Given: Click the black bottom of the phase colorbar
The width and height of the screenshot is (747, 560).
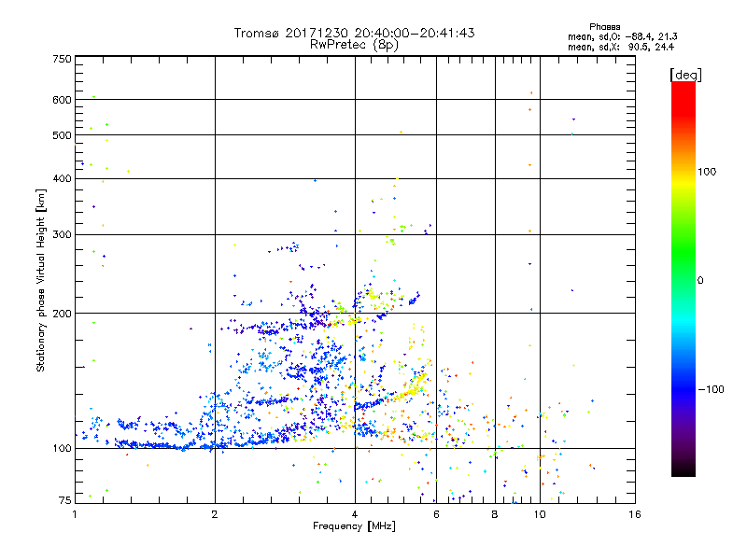Looking at the screenshot, I should tap(684, 471).
